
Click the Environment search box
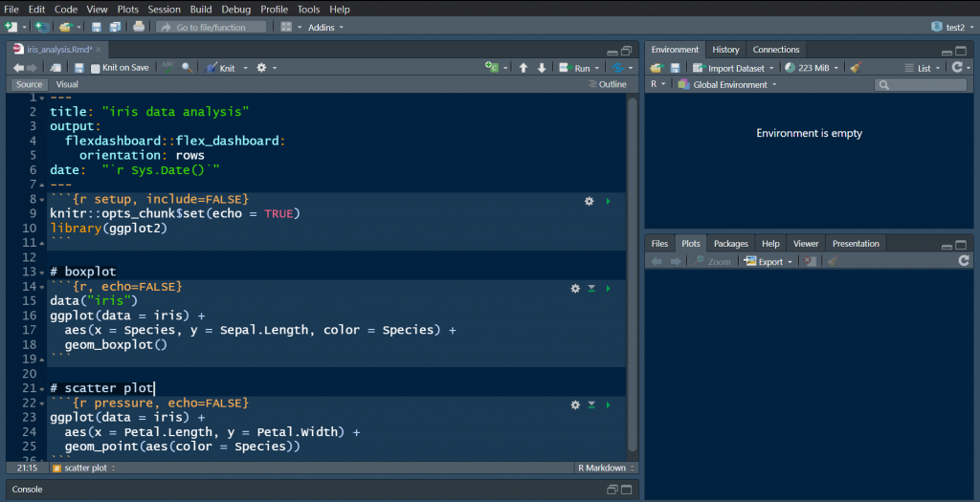pyautogui.click(x=921, y=84)
